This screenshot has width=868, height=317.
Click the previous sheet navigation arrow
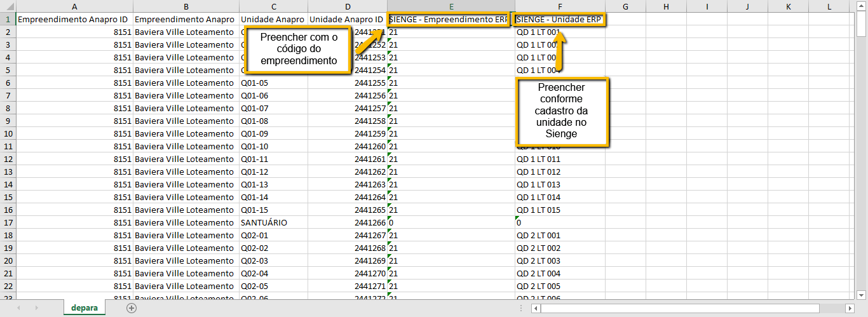[x=18, y=308]
